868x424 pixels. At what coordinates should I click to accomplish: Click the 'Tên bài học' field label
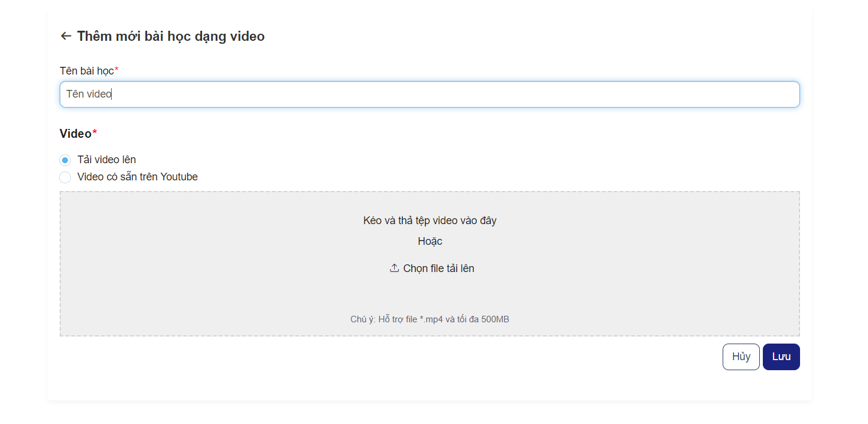(x=86, y=71)
